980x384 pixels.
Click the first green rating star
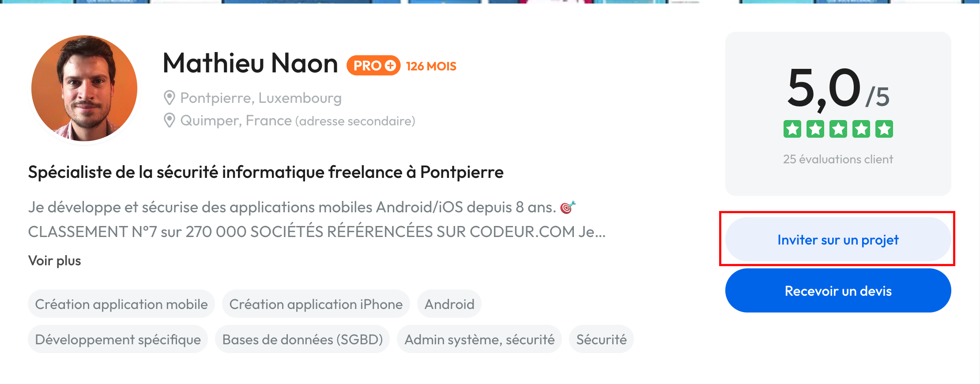pyautogui.click(x=792, y=129)
